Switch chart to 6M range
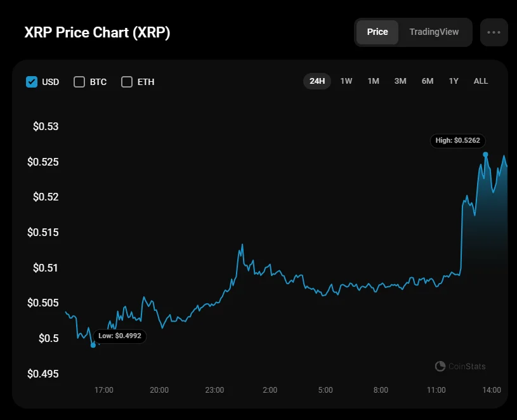The height and width of the screenshot is (420, 517). click(428, 81)
